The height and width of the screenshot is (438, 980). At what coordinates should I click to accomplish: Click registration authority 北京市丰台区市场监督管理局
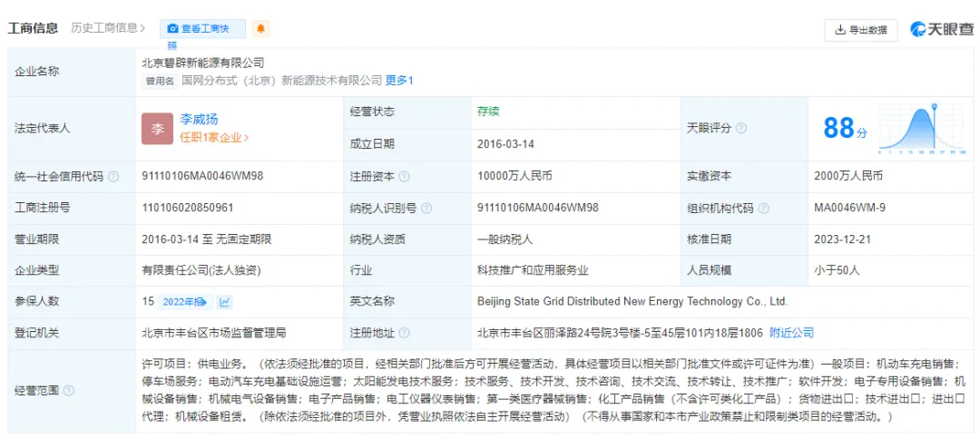pyautogui.click(x=214, y=333)
